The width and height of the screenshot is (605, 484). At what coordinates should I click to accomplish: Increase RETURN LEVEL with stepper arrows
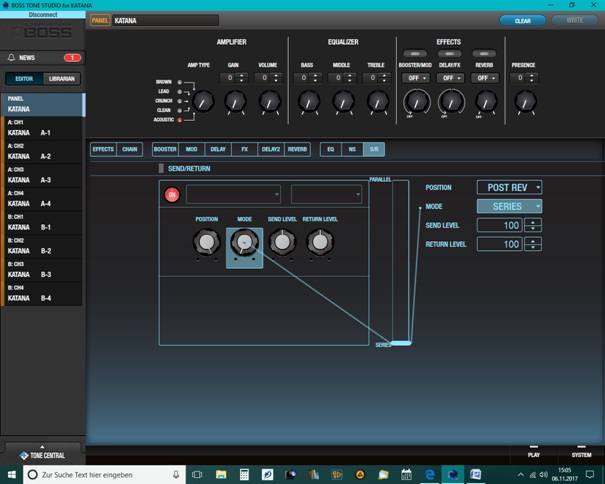click(533, 241)
